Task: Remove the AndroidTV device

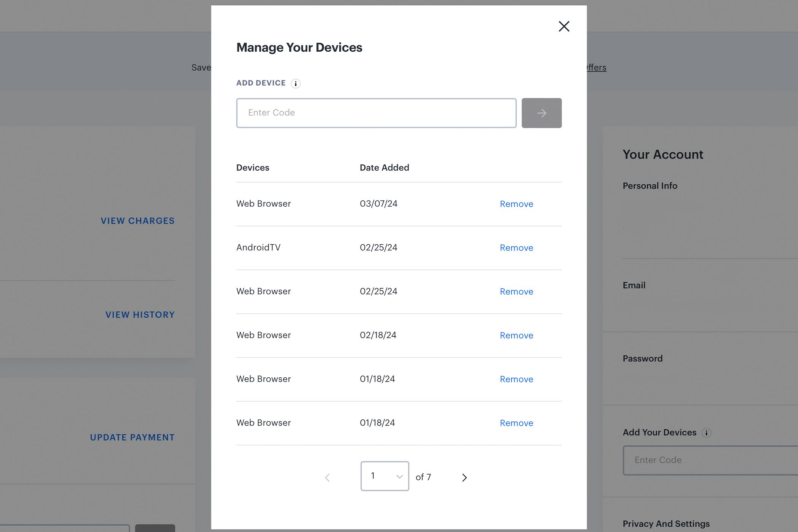Action: [x=516, y=248]
